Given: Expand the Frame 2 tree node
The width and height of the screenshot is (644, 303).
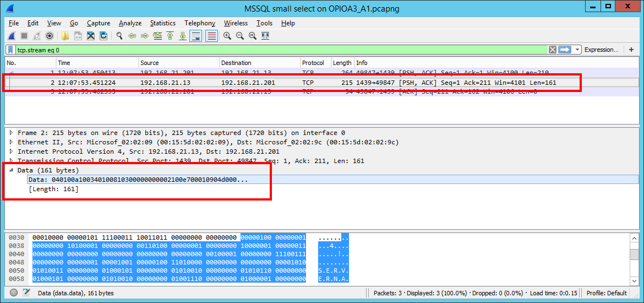Looking at the screenshot, I should [11, 133].
